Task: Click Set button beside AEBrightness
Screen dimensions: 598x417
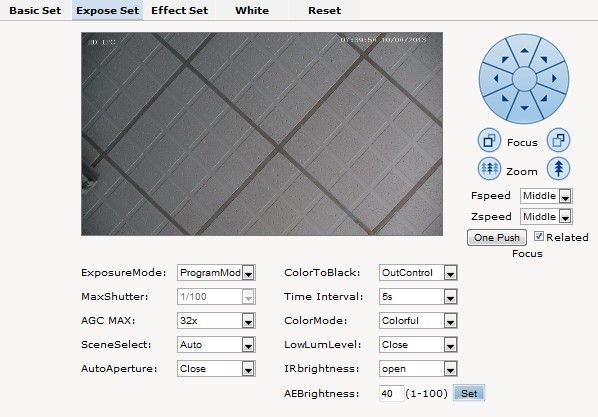Action: click(x=469, y=393)
